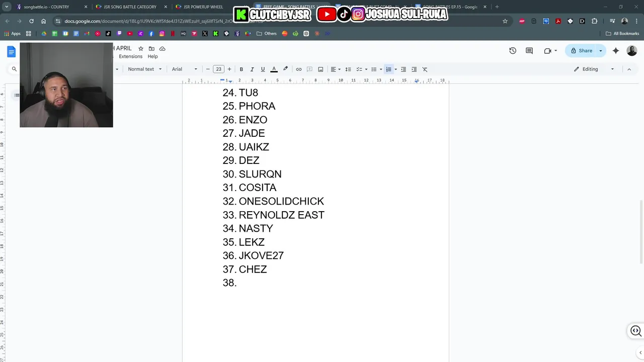644x362 pixels.
Task: Open the All Bookmarks folder
Action: [x=622, y=34]
